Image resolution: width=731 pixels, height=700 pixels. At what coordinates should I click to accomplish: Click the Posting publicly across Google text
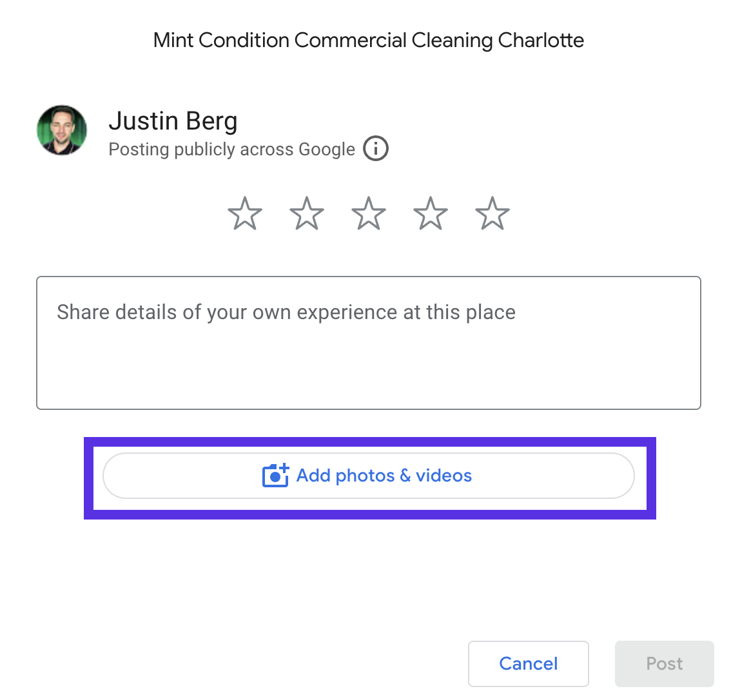click(231, 150)
